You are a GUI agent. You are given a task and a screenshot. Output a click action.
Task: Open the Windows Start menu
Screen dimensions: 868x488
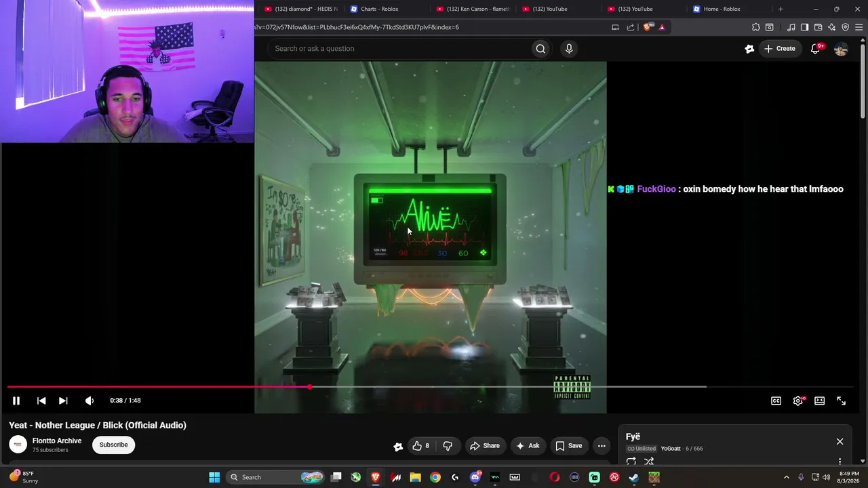click(214, 477)
